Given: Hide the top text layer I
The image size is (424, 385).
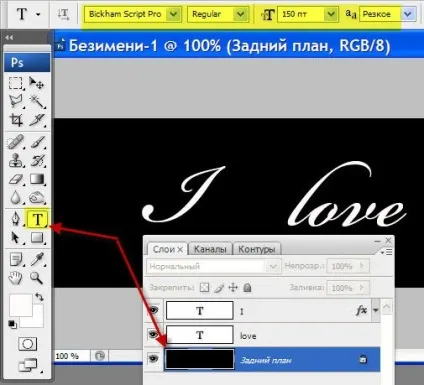Looking at the screenshot, I should (x=153, y=310).
